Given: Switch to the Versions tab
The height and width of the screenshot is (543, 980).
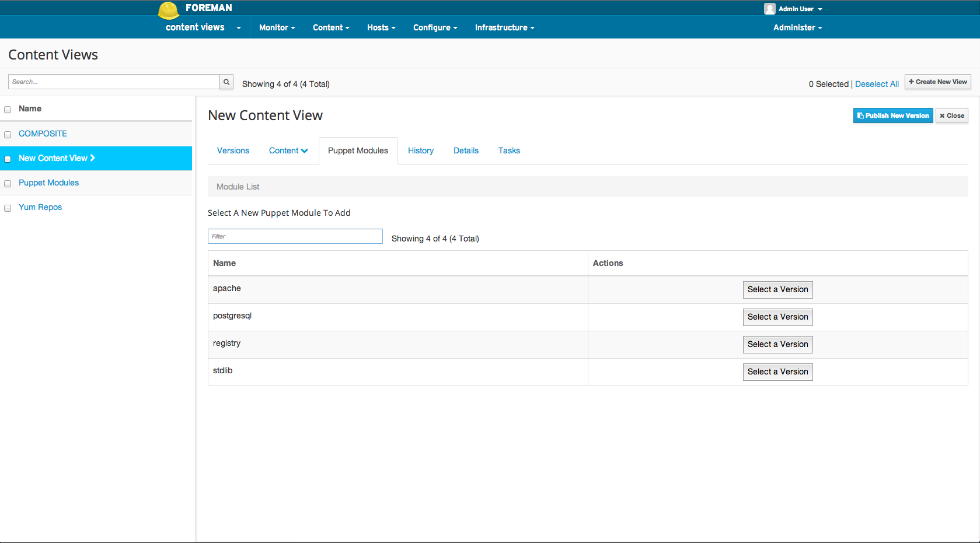Looking at the screenshot, I should pyautogui.click(x=233, y=150).
